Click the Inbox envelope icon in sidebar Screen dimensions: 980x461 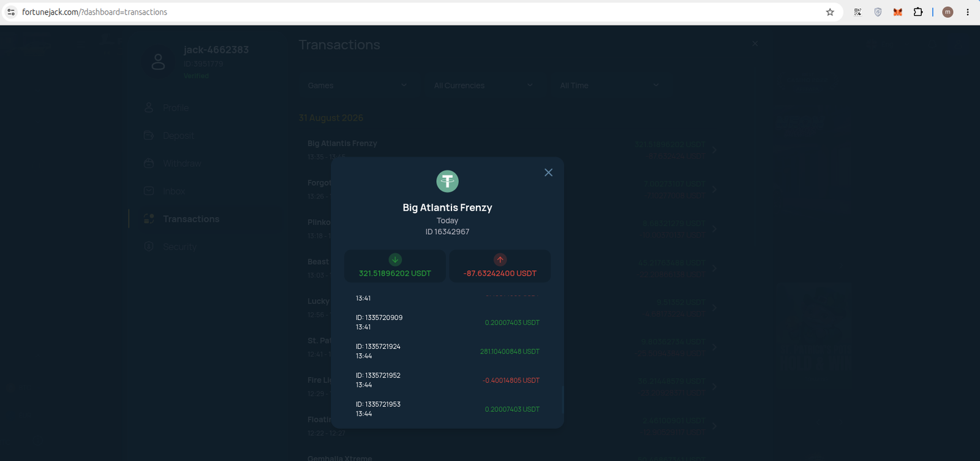click(149, 191)
